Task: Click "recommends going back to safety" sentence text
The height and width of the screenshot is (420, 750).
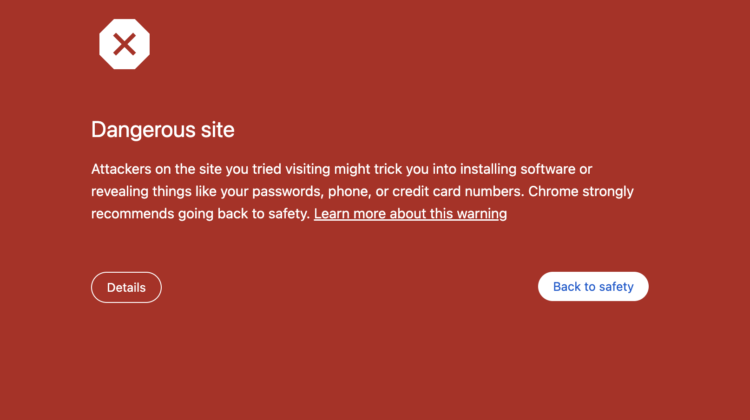Action: 200,214
